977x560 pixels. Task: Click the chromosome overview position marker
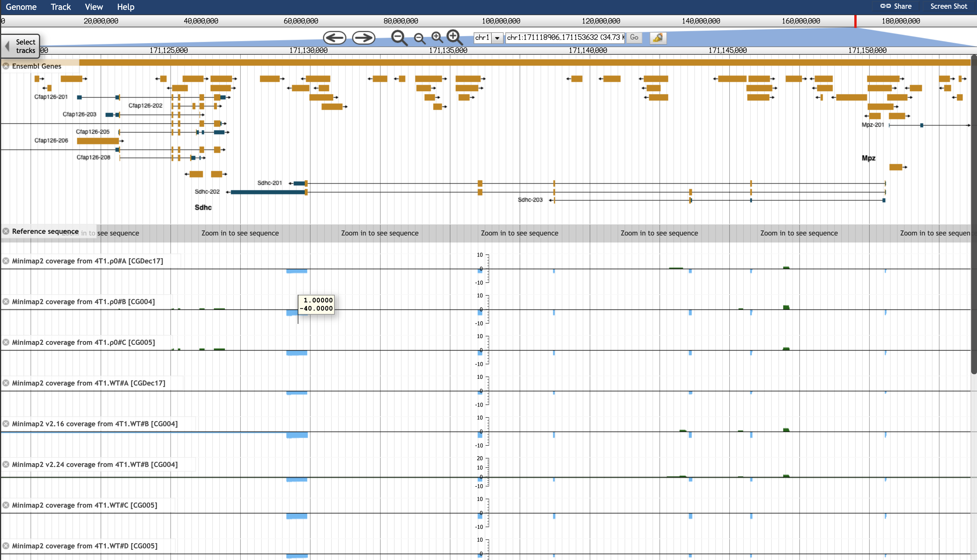(855, 21)
